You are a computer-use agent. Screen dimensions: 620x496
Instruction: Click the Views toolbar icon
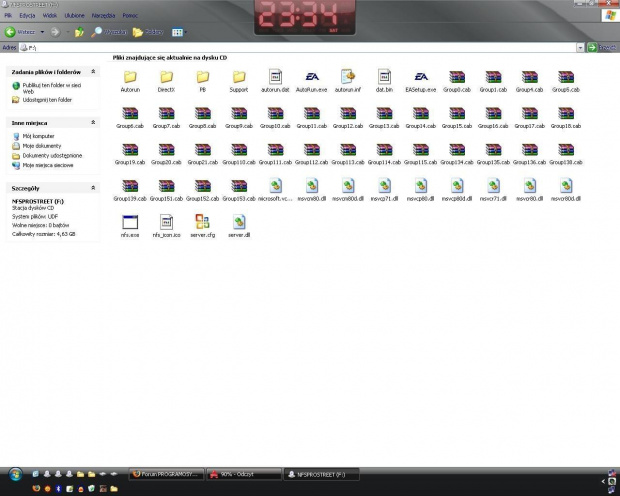tap(178, 32)
